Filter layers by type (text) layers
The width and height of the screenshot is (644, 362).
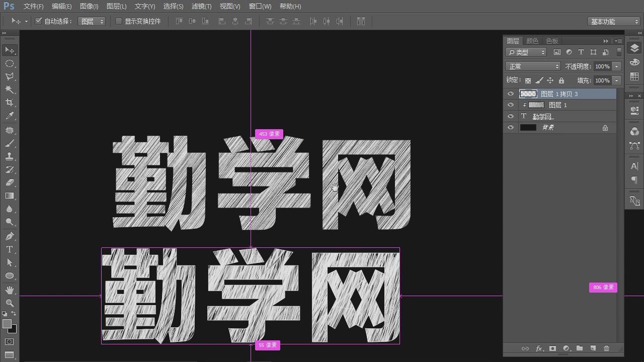(x=581, y=52)
